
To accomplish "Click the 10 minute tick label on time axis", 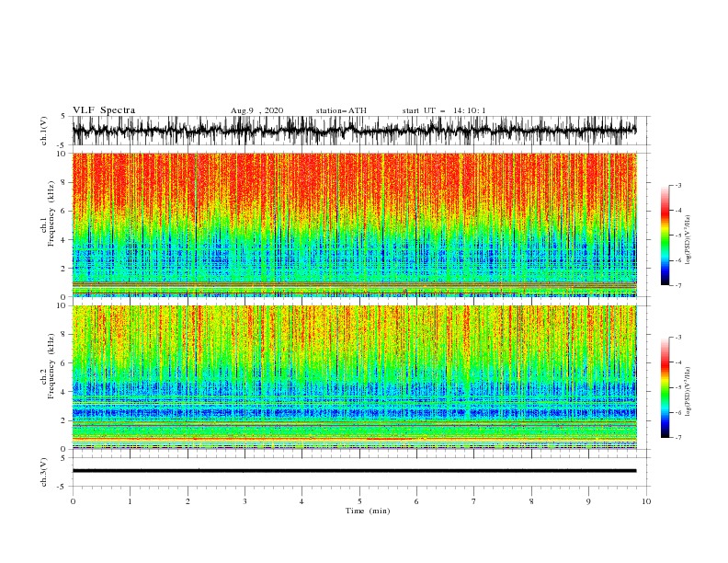I will click(x=646, y=501).
